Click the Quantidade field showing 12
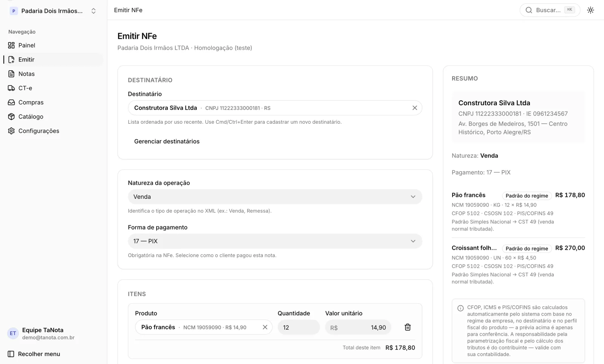This screenshot has height=364, width=604. (x=299, y=327)
